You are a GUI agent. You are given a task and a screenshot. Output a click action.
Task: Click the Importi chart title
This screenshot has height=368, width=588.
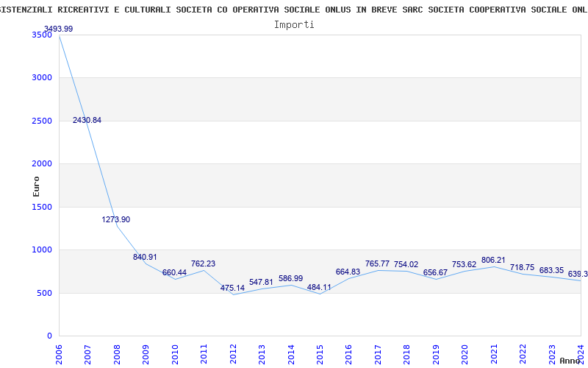tap(294, 25)
